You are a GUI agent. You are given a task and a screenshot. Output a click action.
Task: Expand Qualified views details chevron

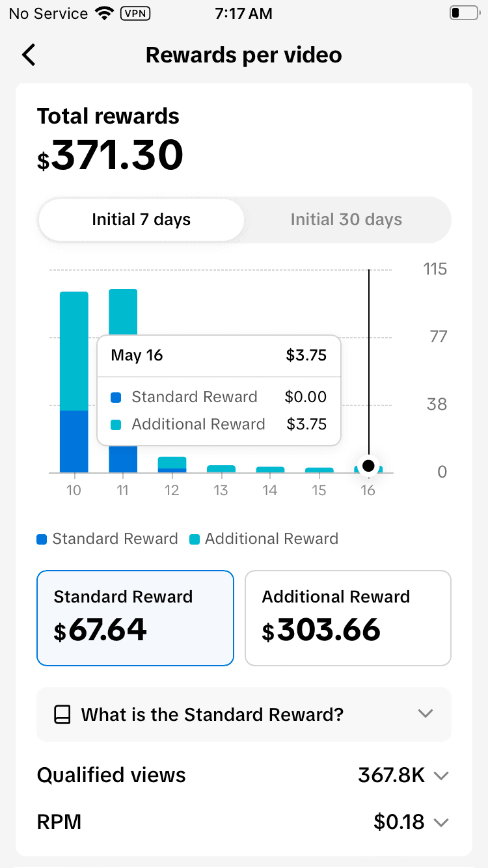click(x=441, y=776)
